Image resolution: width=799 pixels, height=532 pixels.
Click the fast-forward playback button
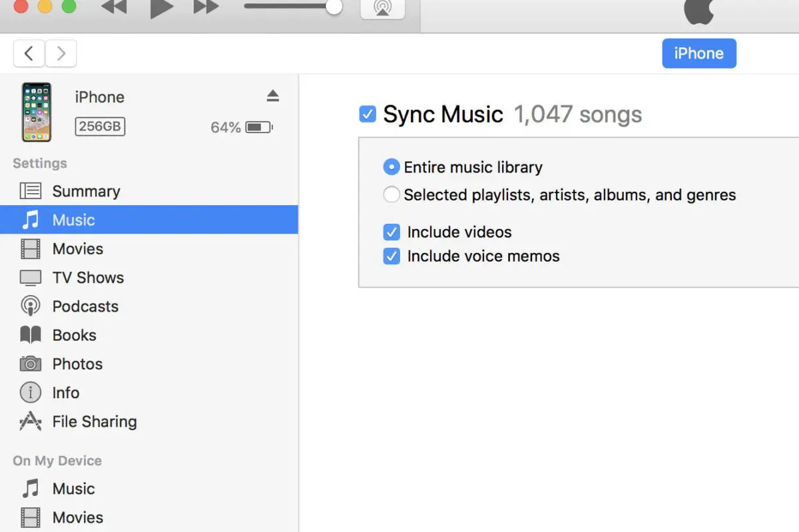pyautogui.click(x=206, y=7)
